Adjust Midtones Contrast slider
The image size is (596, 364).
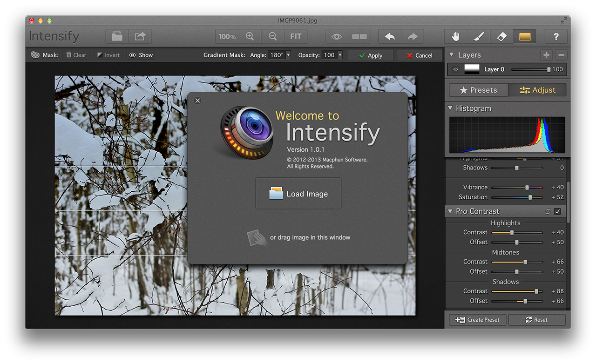517,262
